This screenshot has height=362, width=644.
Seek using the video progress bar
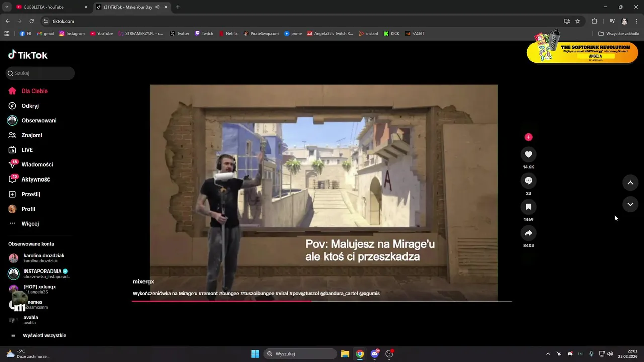coord(322,301)
